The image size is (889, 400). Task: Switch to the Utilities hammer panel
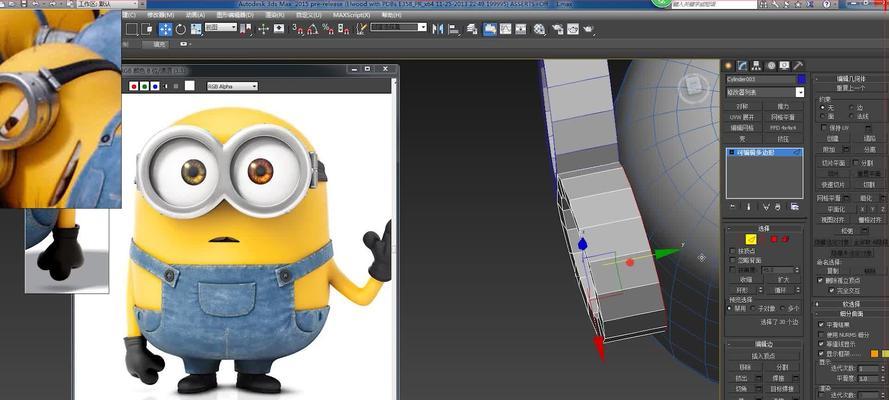point(798,66)
